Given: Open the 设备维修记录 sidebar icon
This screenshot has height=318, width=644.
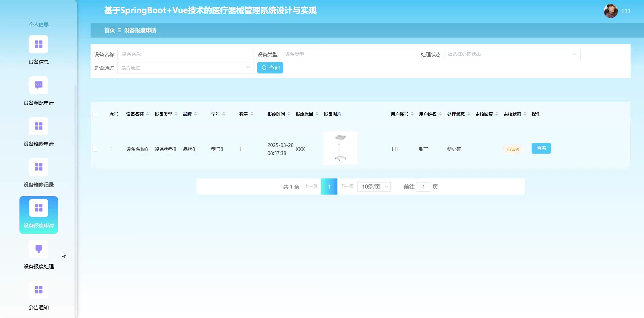Looking at the screenshot, I should tap(39, 167).
